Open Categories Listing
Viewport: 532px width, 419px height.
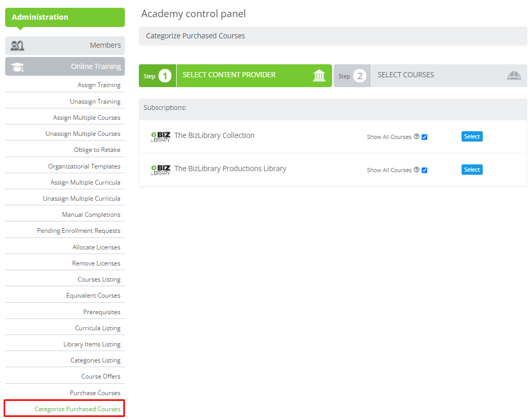tap(95, 360)
